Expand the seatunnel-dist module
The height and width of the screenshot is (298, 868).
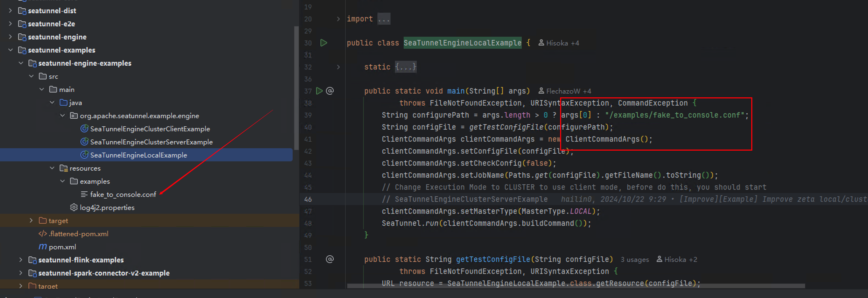[10, 11]
